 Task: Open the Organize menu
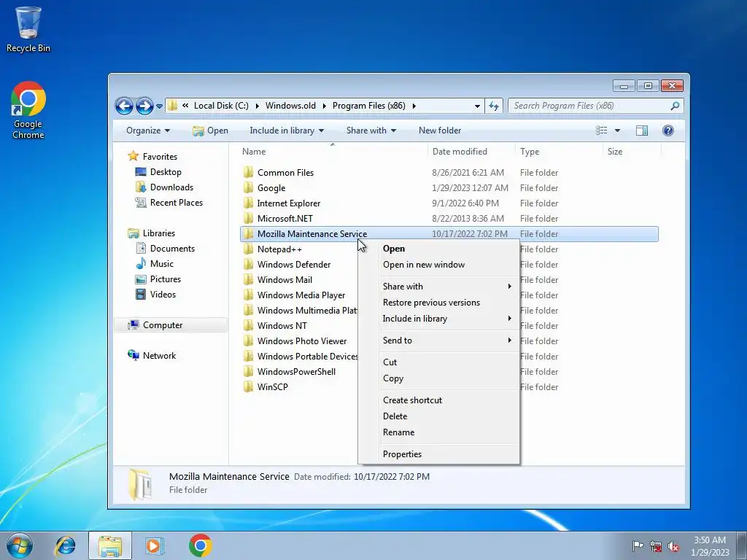147,131
